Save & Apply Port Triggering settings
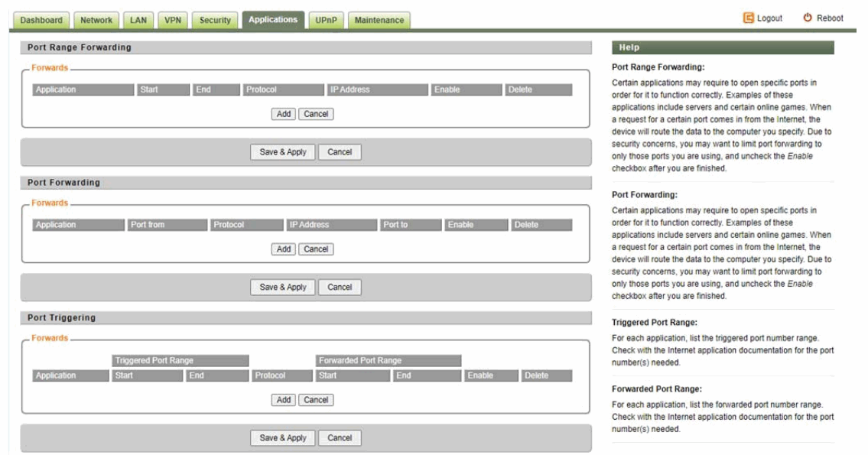The image size is (868, 455). click(x=283, y=438)
